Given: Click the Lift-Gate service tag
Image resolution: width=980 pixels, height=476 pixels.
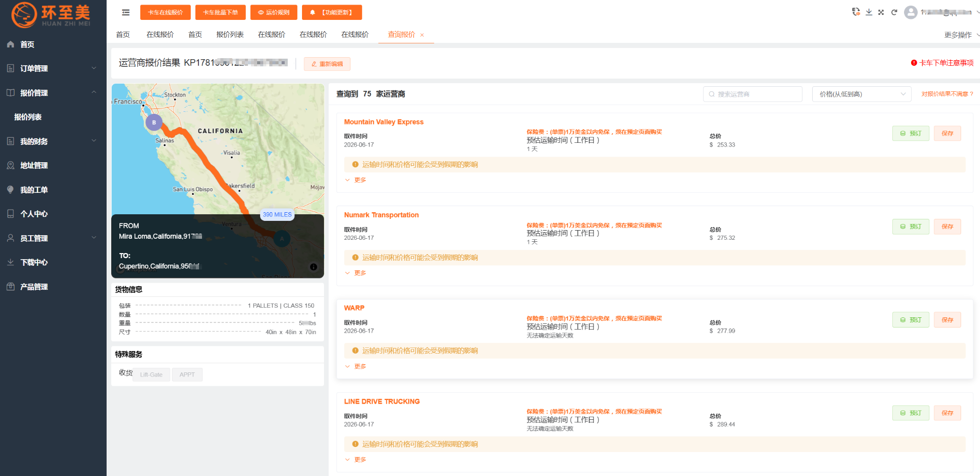Looking at the screenshot, I should tap(151, 374).
